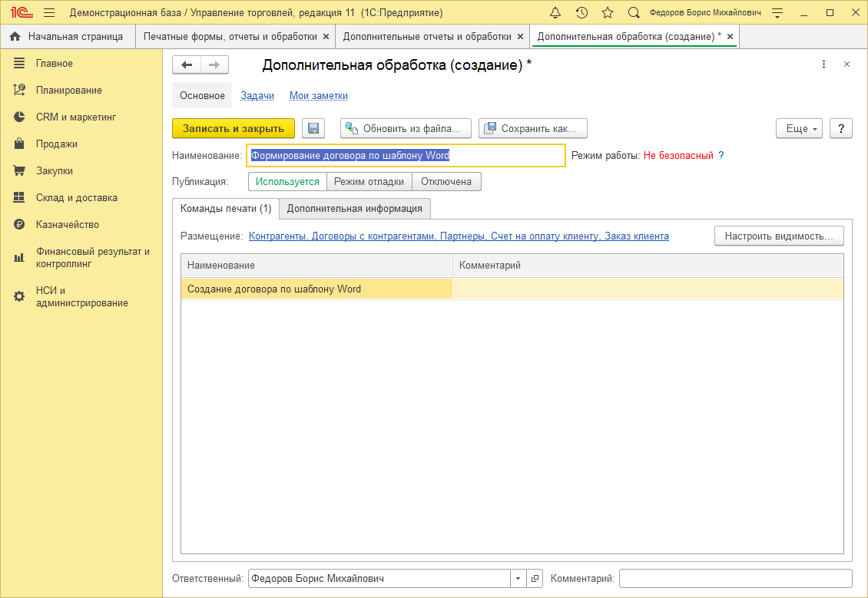Set publication to Используется

click(287, 182)
